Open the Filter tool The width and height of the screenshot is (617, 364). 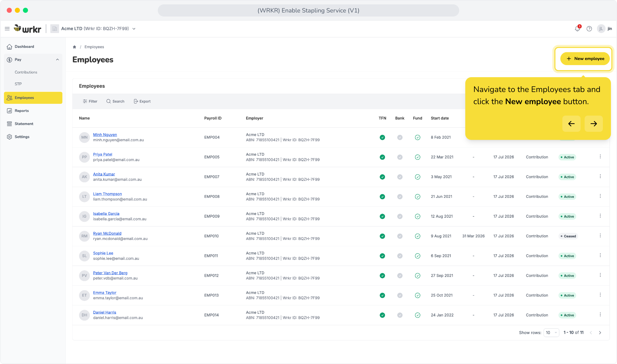click(x=90, y=101)
